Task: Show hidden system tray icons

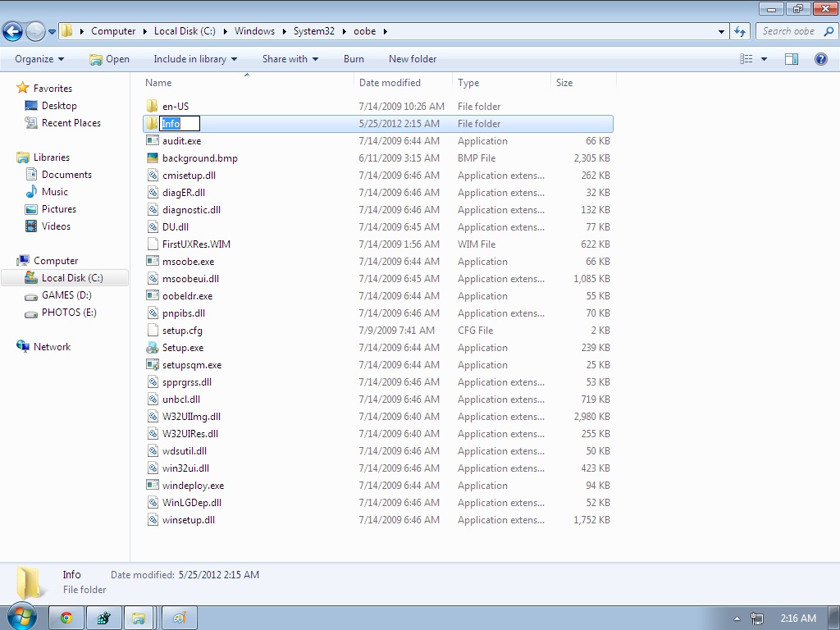Action: tap(737, 619)
